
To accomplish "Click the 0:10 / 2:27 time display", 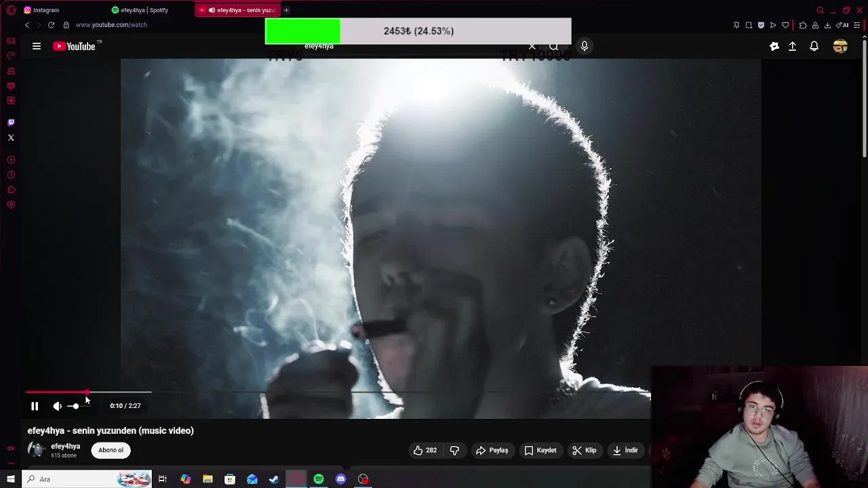I will (x=125, y=405).
